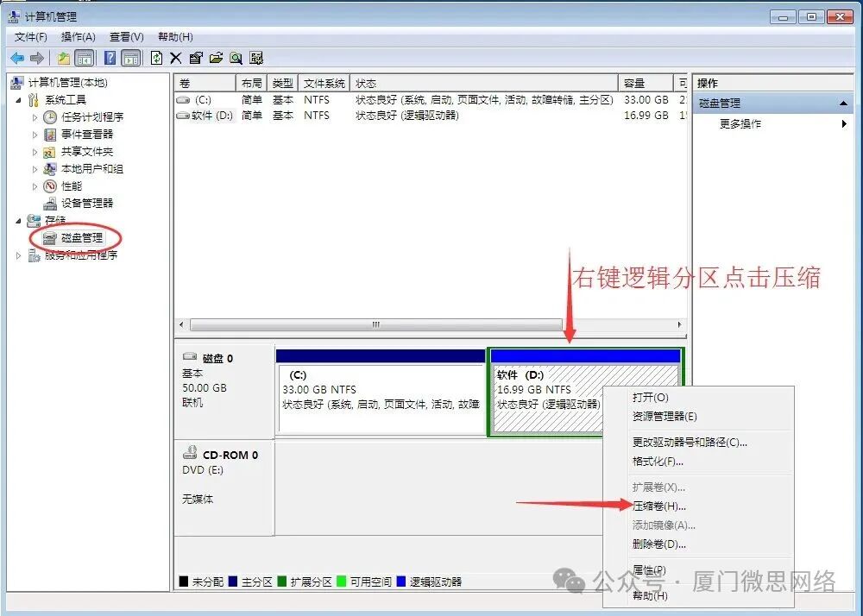863x616 pixels.
Task: Click the 任务计划程序 clock icon
Action: pyautogui.click(x=50, y=117)
